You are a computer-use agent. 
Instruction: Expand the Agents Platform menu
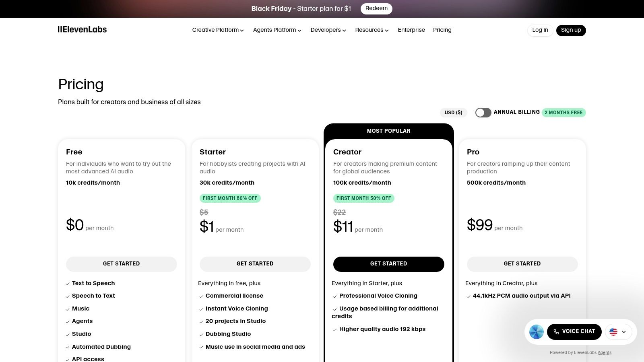(x=277, y=30)
